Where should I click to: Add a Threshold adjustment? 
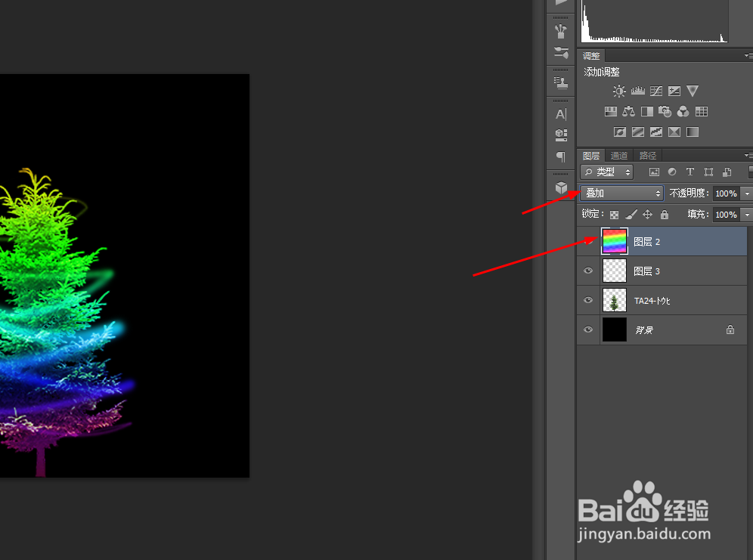tap(656, 132)
